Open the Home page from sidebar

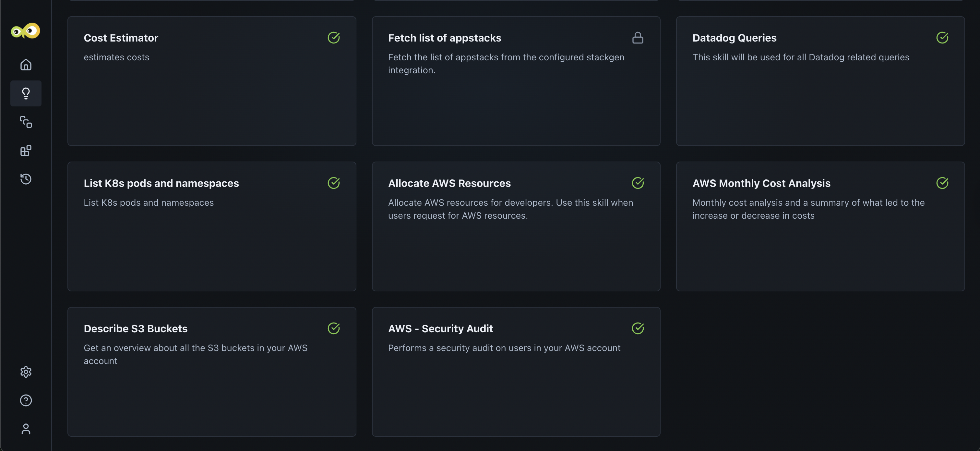tap(26, 65)
